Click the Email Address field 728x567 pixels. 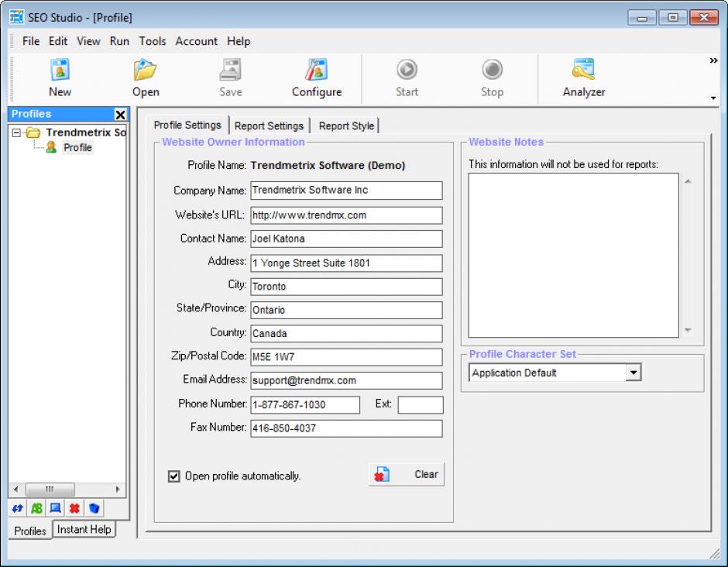[x=346, y=381]
